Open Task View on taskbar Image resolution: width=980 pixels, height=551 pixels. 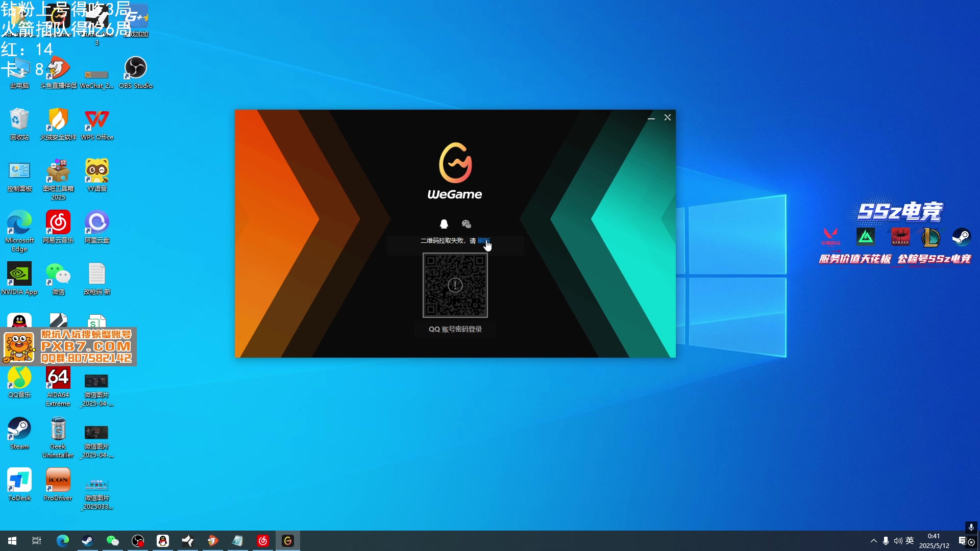37,541
